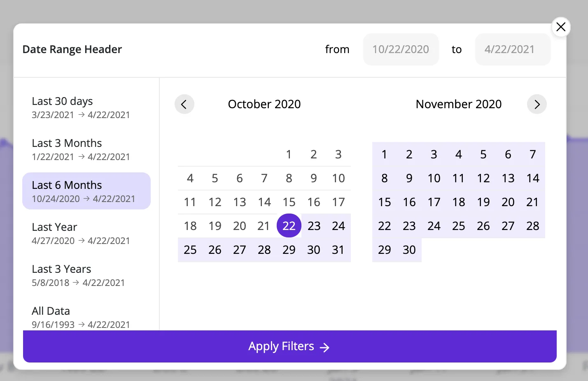
Task: Pick the Last Year preset range
Action: [x=86, y=233]
